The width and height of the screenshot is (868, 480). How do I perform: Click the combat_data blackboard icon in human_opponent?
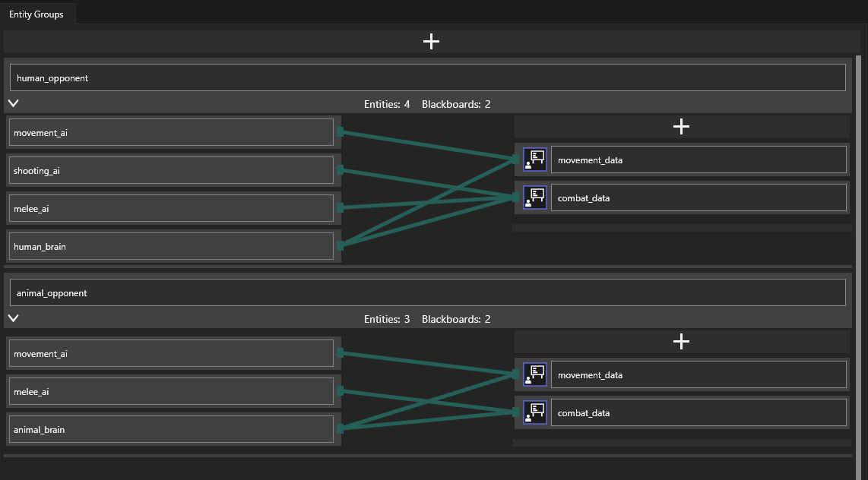(x=534, y=197)
